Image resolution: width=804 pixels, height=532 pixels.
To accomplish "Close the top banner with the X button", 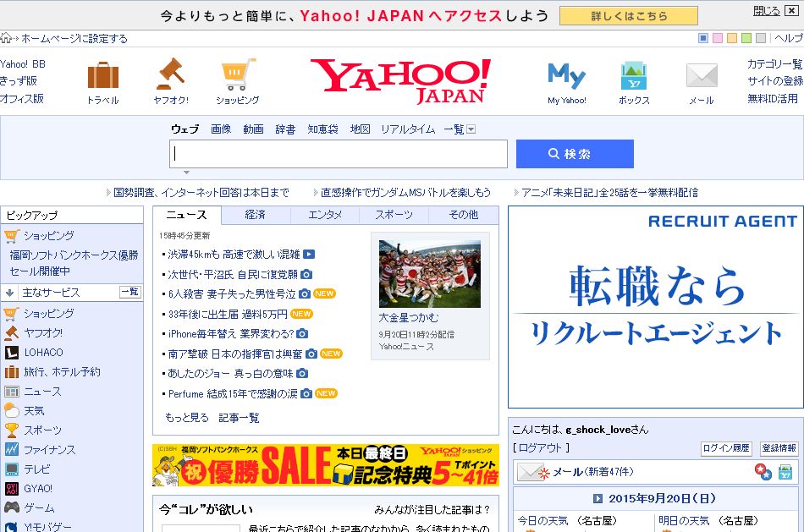I will tap(793, 11).
